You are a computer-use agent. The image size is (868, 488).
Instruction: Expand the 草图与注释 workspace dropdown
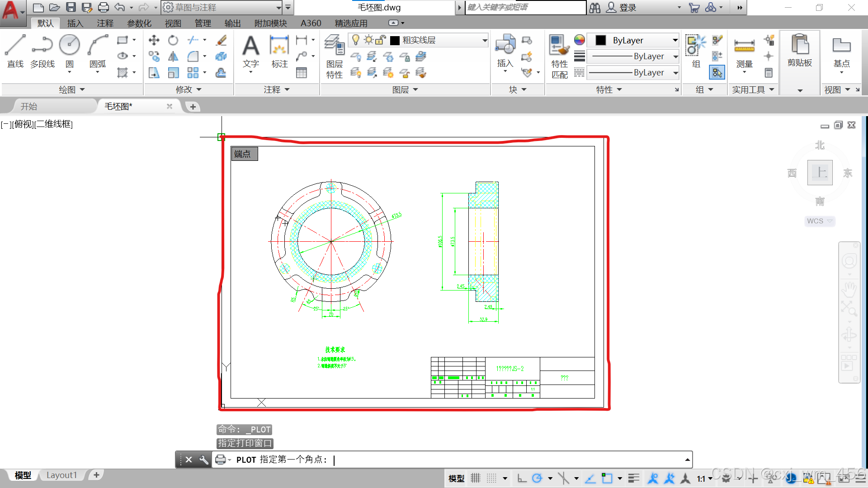278,7
